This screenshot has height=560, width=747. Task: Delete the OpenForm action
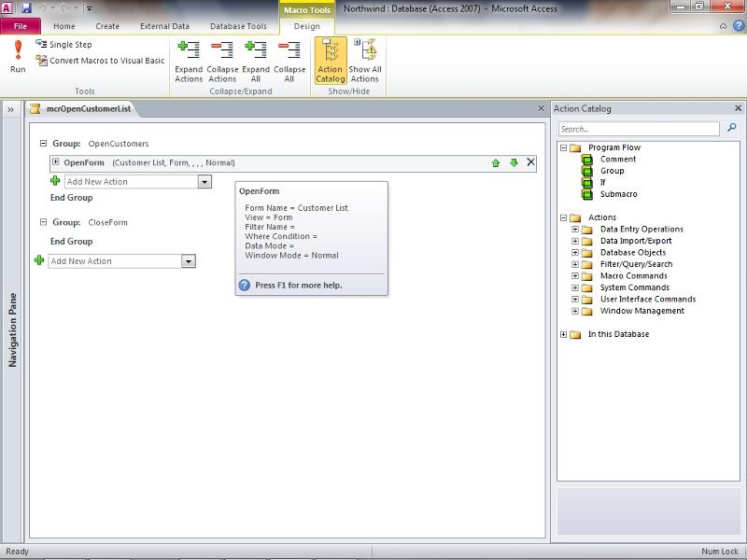click(x=530, y=162)
